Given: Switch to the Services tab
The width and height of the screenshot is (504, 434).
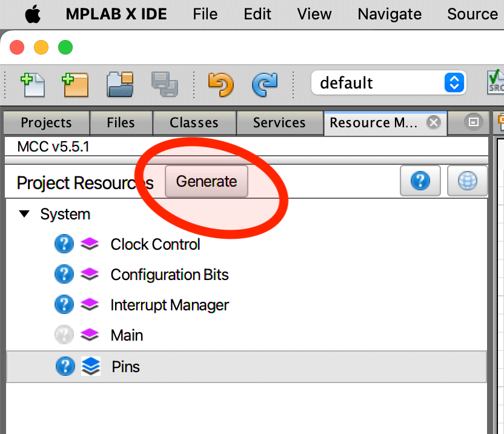Looking at the screenshot, I should pyautogui.click(x=279, y=122).
